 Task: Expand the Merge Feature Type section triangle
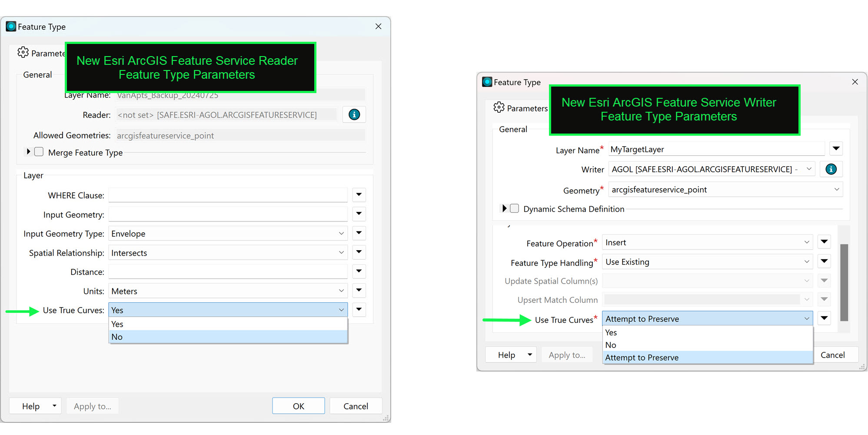point(28,152)
